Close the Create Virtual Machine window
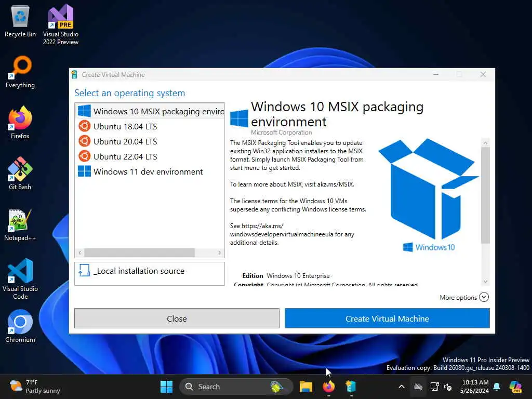 pos(483,74)
